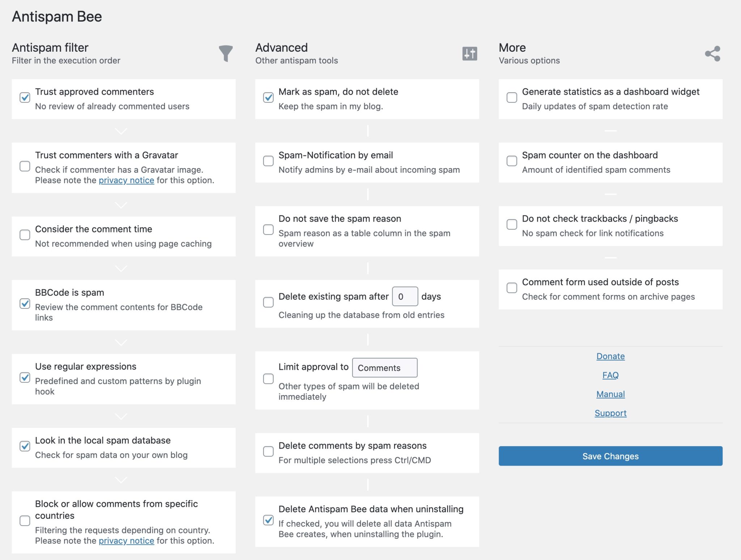The width and height of the screenshot is (741, 560).
Task: Uncheck Look in the local spam database
Action: tap(25, 446)
